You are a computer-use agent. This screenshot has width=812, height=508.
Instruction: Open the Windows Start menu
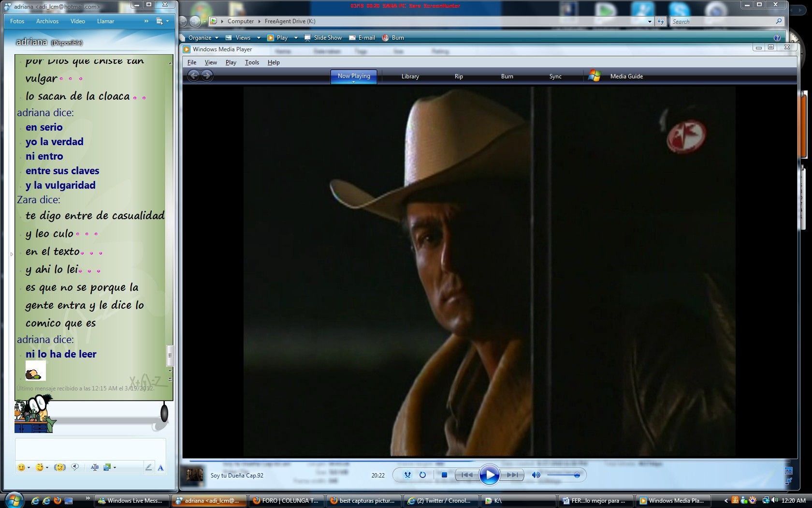point(14,500)
